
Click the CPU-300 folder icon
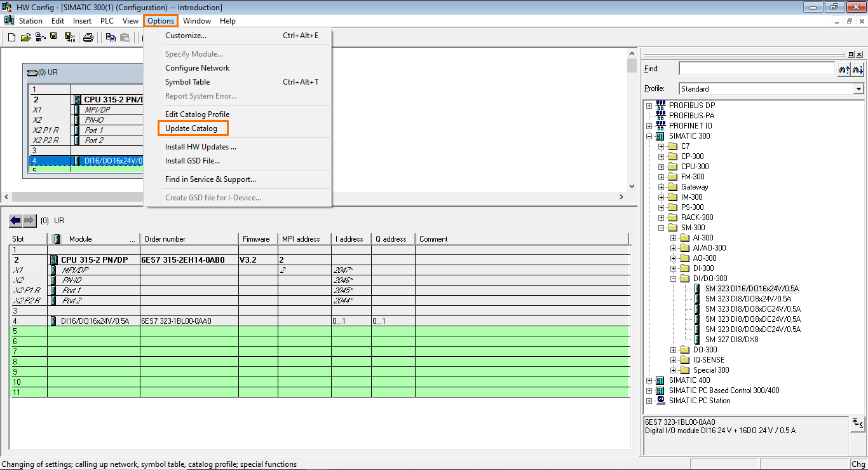tap(672, 167)
